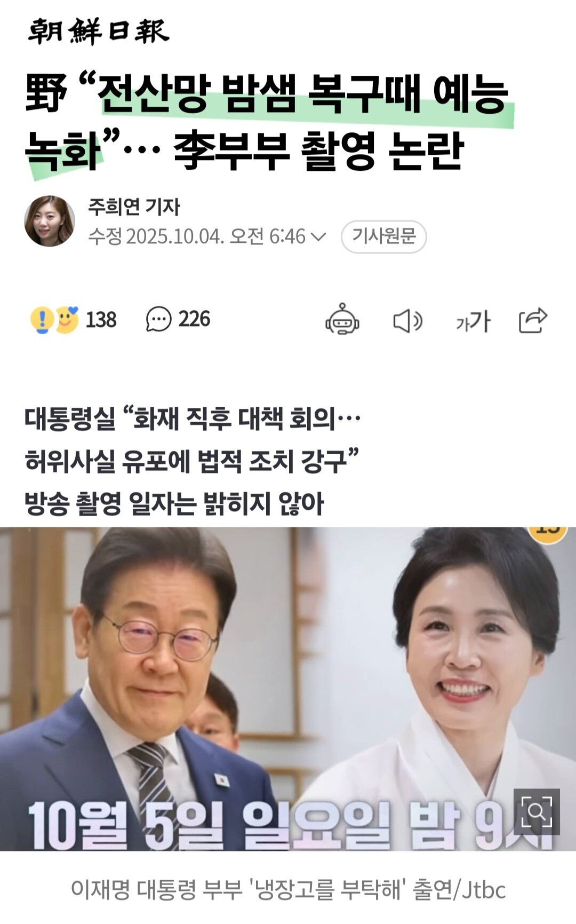576x924 pixels.
Task: Click the yellow 15 rating badge on the photo
Action: (548, 533)
